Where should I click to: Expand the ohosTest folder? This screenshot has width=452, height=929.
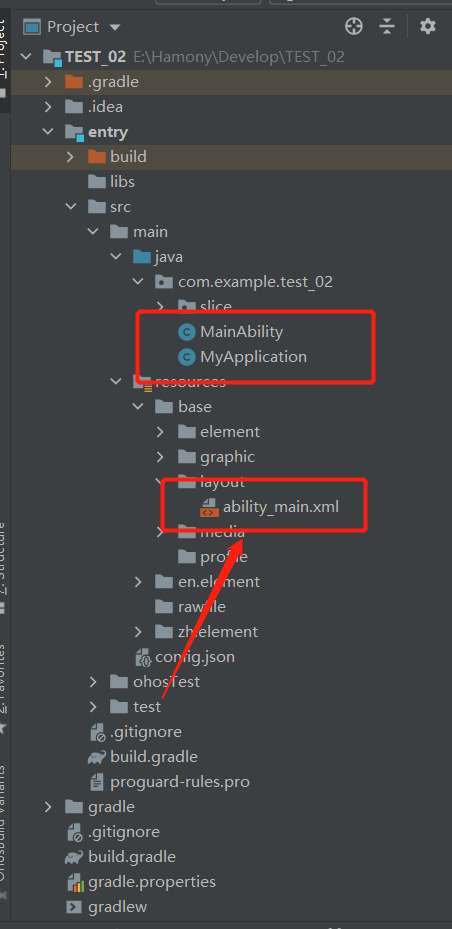pos(93,682)
